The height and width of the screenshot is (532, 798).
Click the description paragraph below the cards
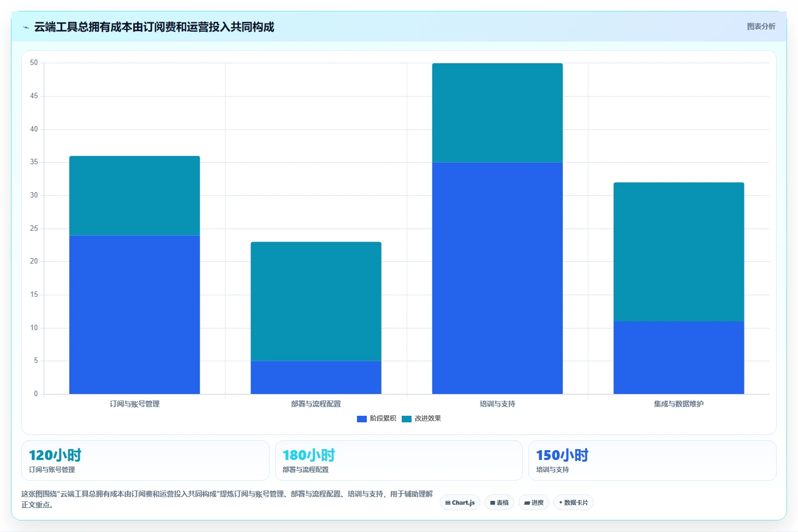click(227, 499)
